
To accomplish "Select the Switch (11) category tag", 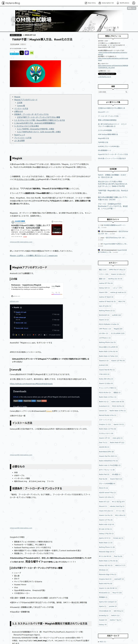I will [115, 615].
